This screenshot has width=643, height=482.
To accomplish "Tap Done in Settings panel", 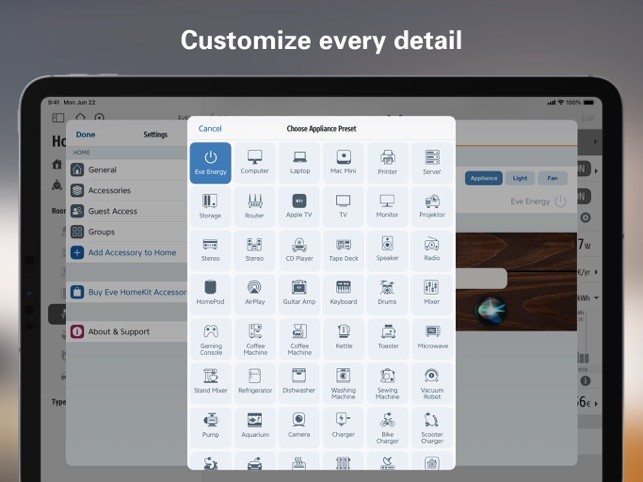I will point(85,135).
